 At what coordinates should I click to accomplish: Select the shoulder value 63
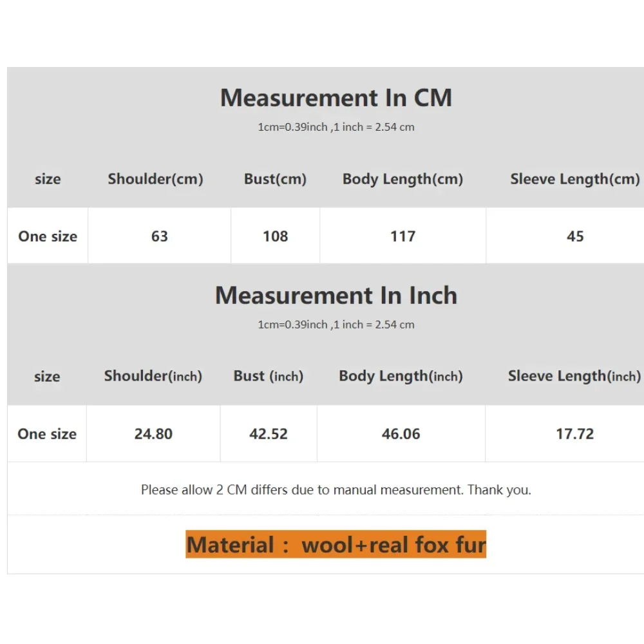point(159,236)
